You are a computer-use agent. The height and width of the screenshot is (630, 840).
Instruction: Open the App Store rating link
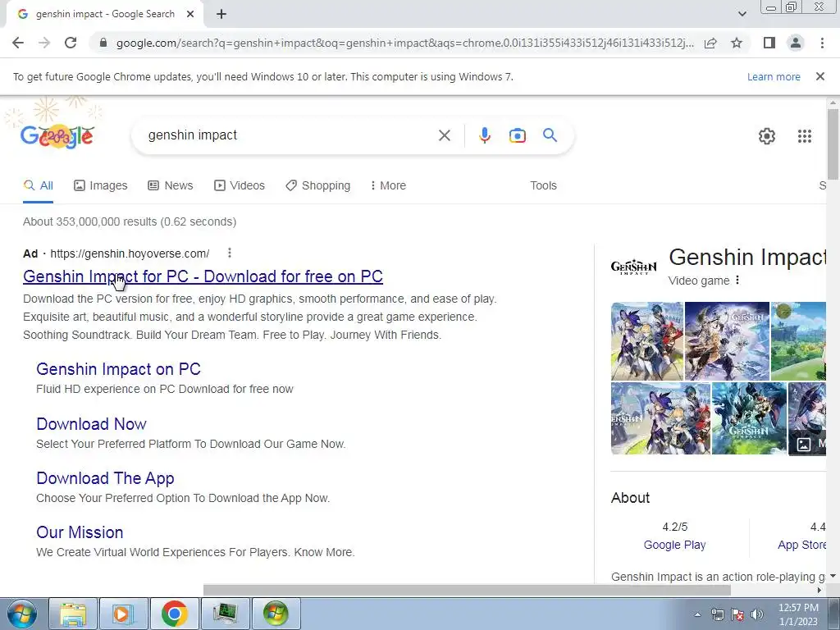(x=801, y=545)
